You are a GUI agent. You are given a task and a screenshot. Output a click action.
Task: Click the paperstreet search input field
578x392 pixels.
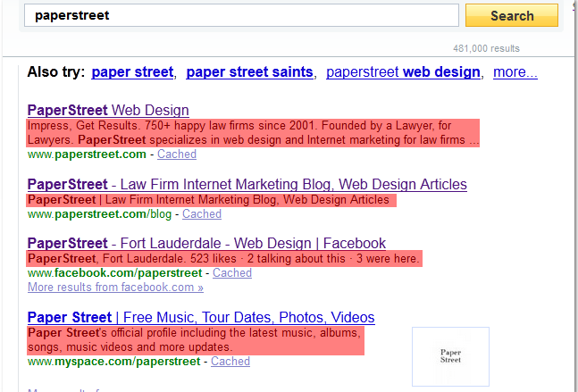(x=241, y=15)
